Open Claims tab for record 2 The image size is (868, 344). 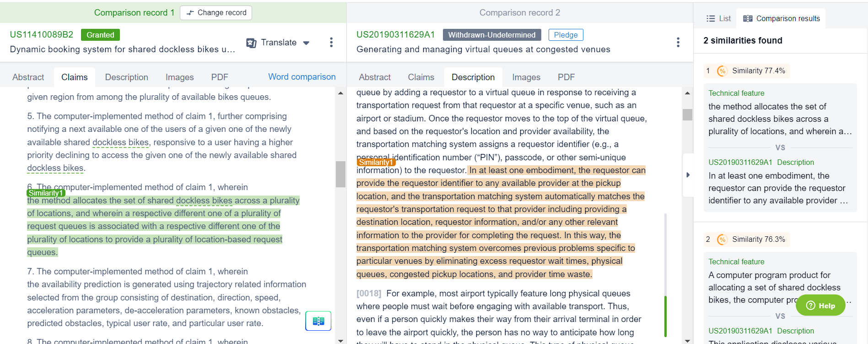[x=421, y=77]
